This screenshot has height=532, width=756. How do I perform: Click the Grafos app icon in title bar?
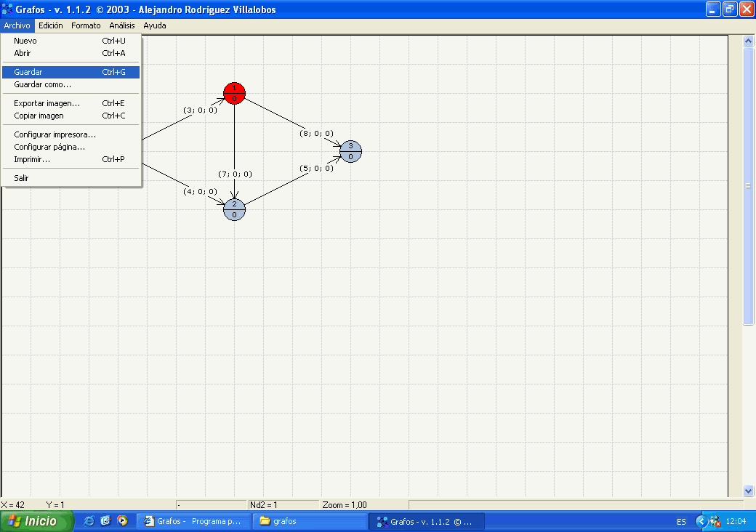[8, 9]
